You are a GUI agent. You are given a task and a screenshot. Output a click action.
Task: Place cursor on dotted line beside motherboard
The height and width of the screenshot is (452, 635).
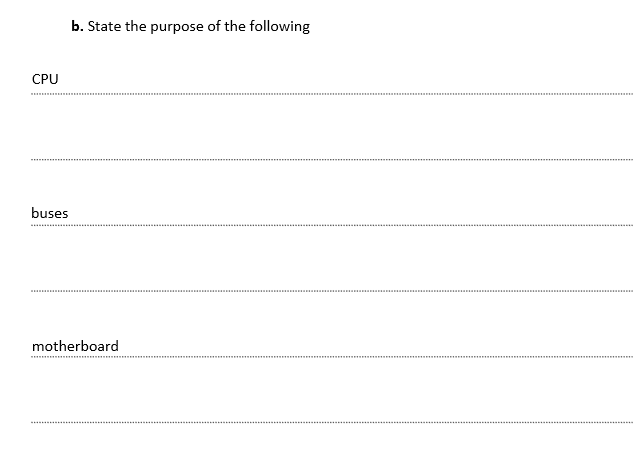tap(332, 356)
